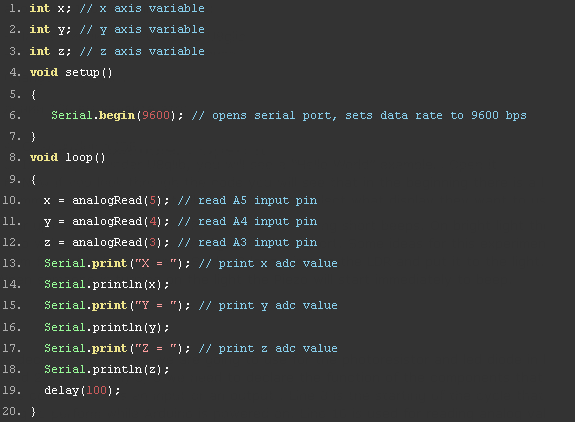Click the int z declaration
Image resolution: width=575 pixels, height=422 pixels.
pyautogui.click(x=50, y=51)
